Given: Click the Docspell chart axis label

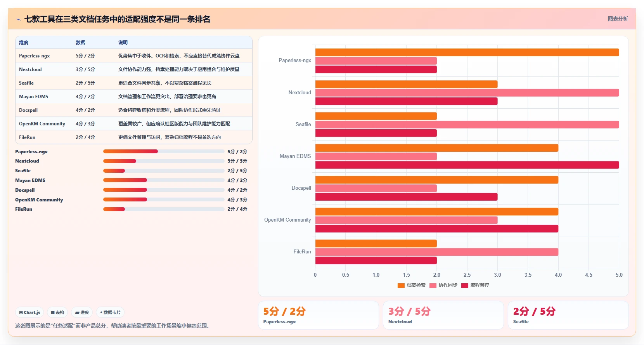Looking at the screenshot, I should point(301,188).
